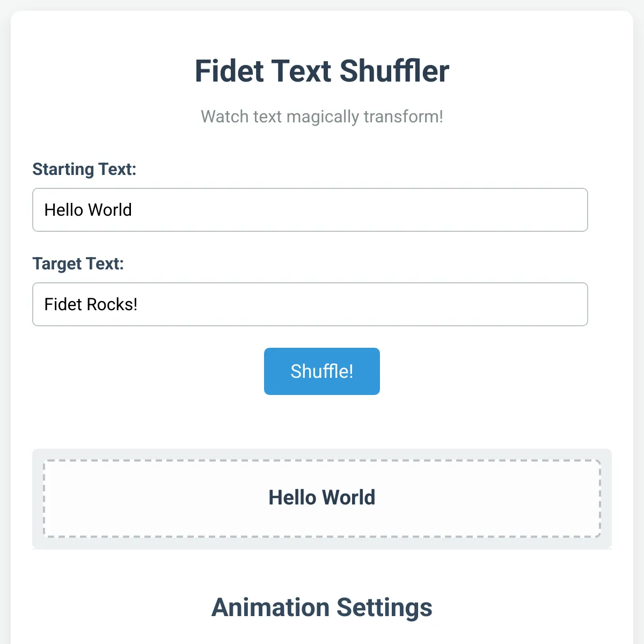Place cursor on Fidet in Target Text field
Screen dimensions: 644x644
(63, 304)
